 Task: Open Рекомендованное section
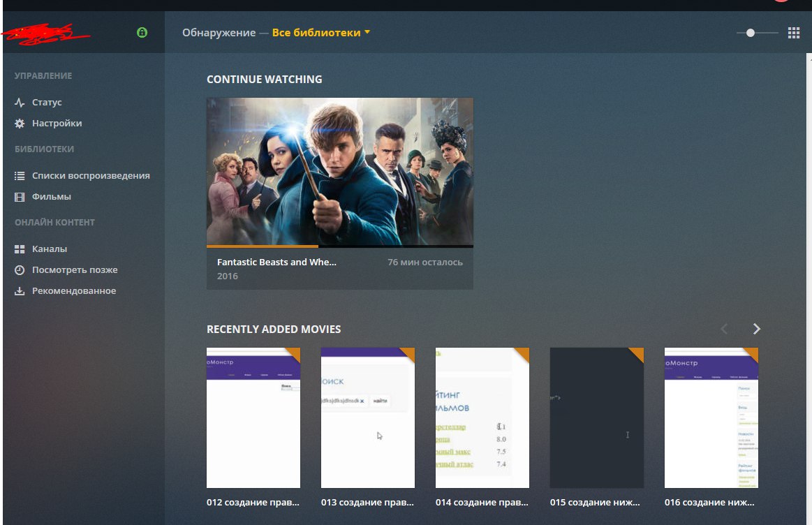(74, 291)
